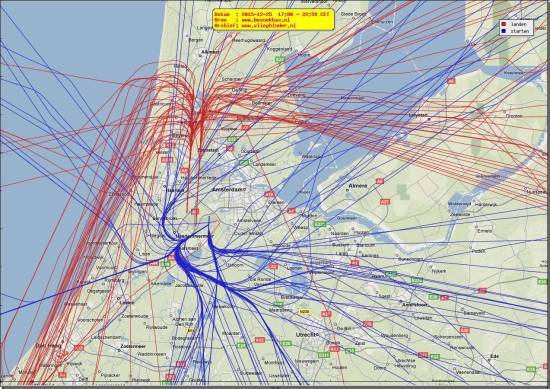Open the www.bezoekbas.nl source link

[266, 20]
